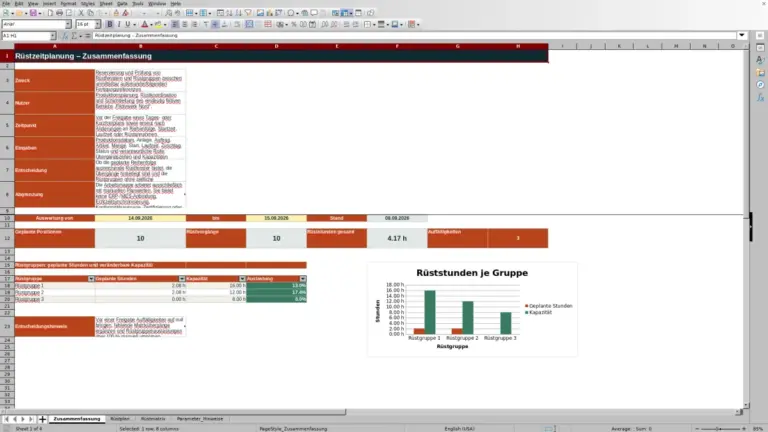Viewport: 768px width, 432px height.
Task: Open the Insert menu
Action: pos(49,3)
